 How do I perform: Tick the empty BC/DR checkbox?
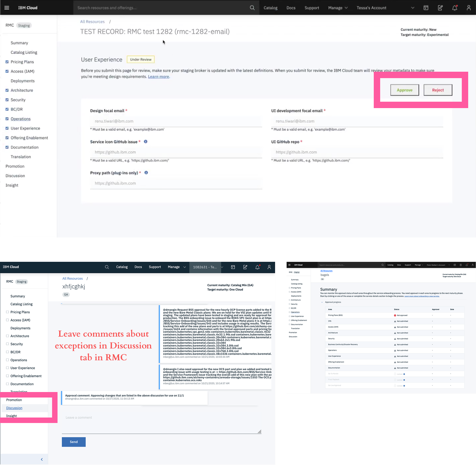(7, 352)
